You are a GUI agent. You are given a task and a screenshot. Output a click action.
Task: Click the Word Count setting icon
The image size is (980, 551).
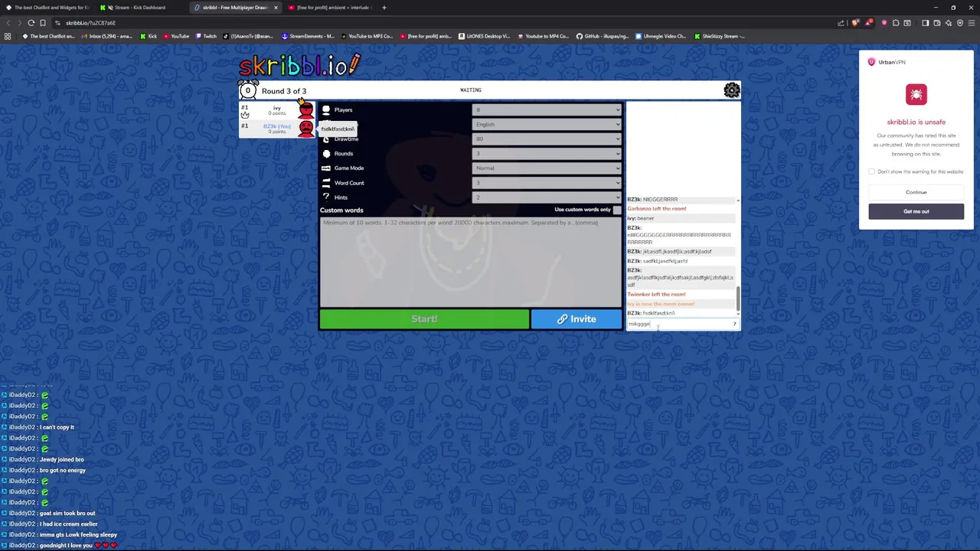326,183
